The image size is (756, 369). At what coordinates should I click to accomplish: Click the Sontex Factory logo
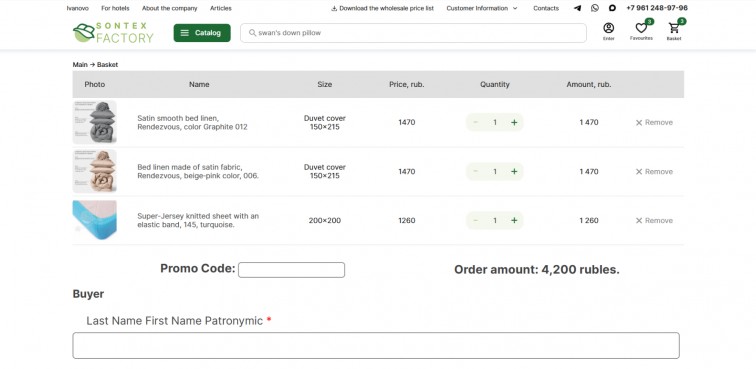click(x=113, y=33)
